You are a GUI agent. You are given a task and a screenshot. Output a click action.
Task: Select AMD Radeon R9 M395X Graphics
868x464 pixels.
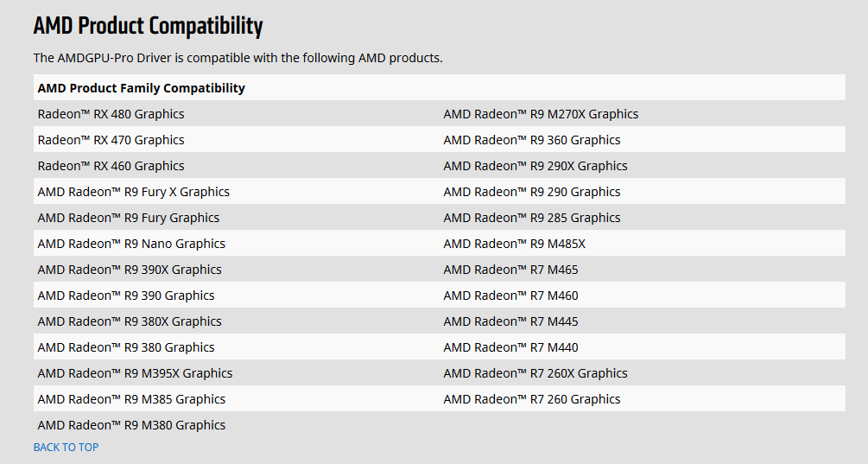(x=135, y=373)
